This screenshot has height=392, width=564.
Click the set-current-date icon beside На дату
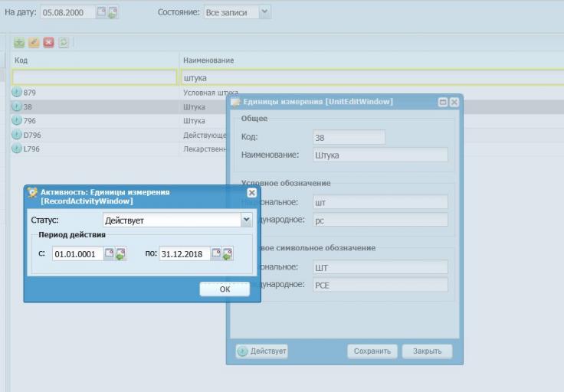113,12
